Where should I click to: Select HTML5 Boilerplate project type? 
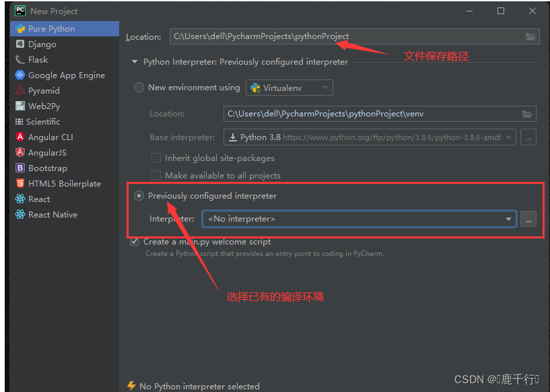[x=65, y=184]
